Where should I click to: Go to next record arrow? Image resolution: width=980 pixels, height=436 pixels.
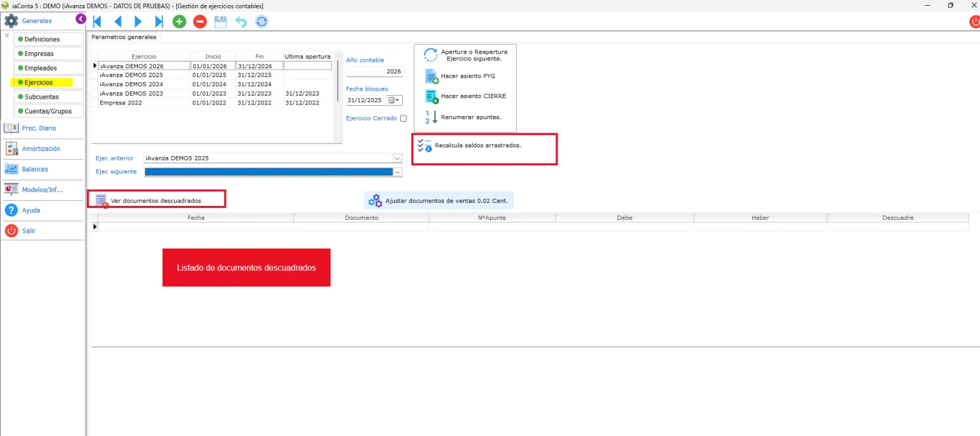click(x=138, y=22)
